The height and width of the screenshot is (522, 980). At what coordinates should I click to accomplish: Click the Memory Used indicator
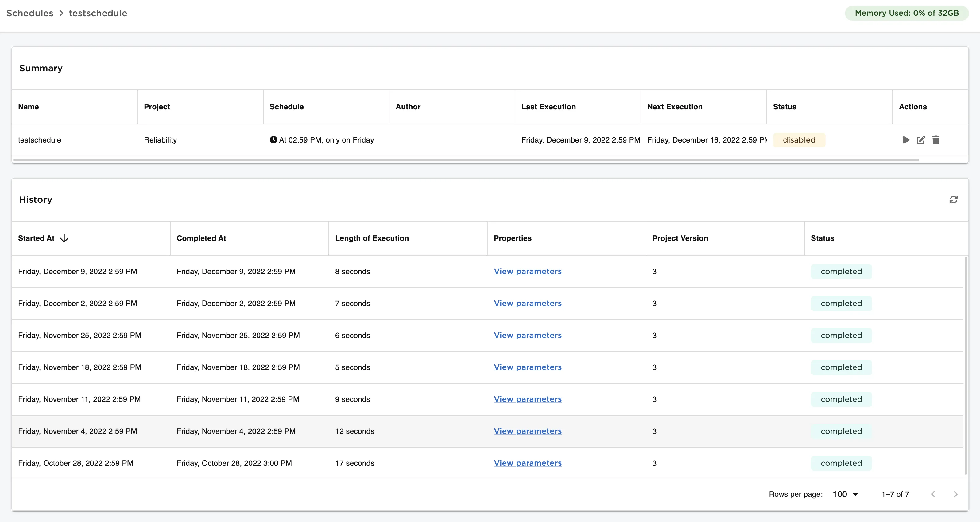907,13
